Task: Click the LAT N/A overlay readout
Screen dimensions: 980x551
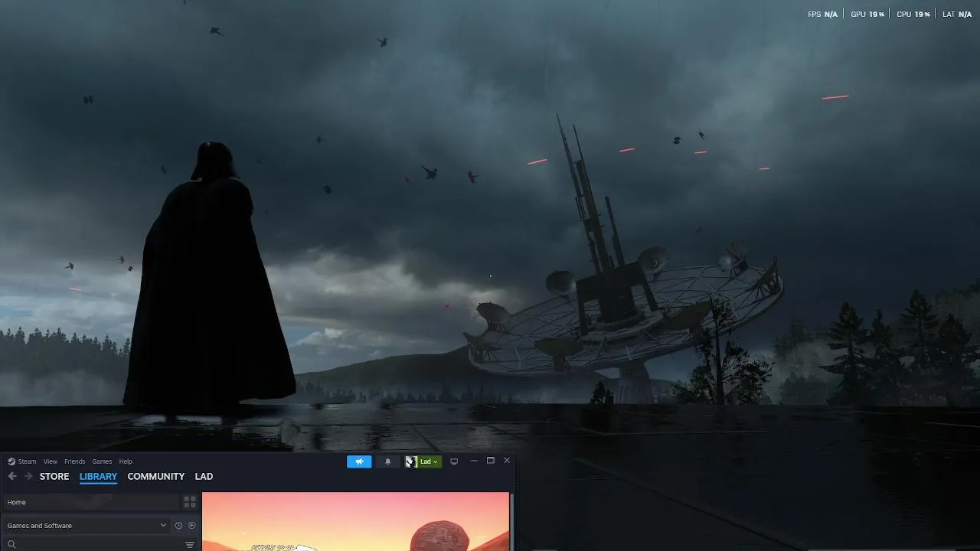Action: click(x=957, y=14)
